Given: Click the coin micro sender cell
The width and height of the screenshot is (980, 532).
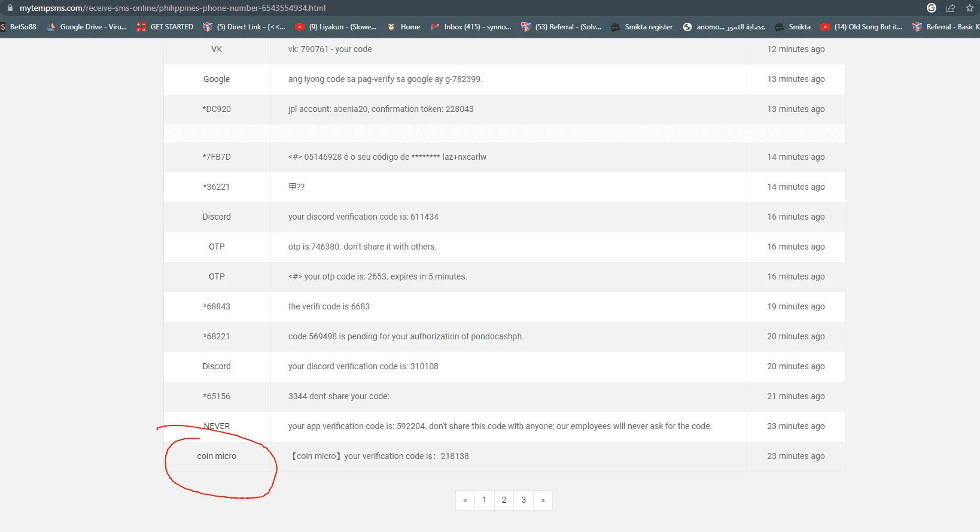Looking at the screenshot, I should coord(217,456).
